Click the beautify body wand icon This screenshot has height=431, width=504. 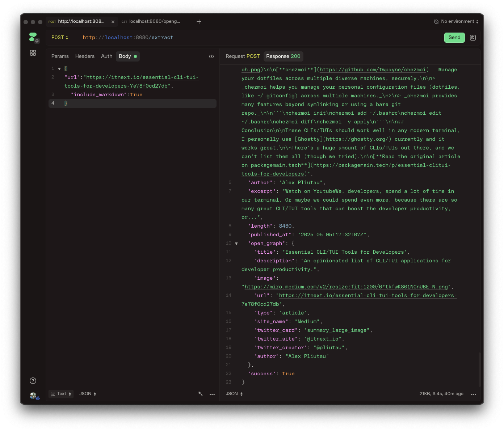coord(201,394)
